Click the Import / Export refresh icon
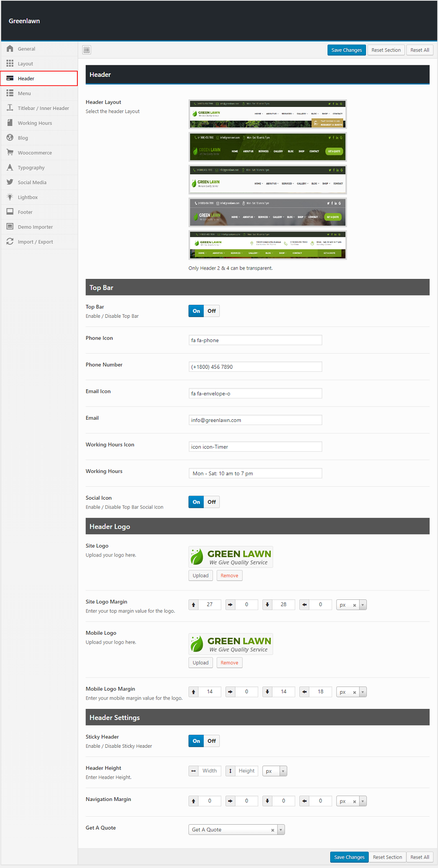Image resolution: width=438 pixels, height=868 pixels. [x=10, y=242]
